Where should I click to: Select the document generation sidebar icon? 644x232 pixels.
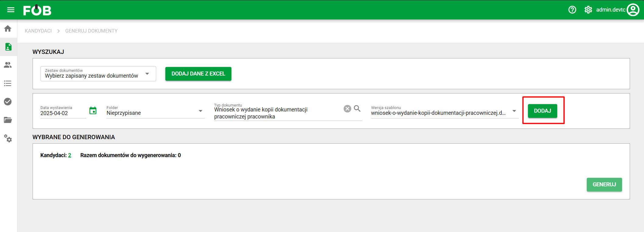pyautogui.click(x=8, y=47)
